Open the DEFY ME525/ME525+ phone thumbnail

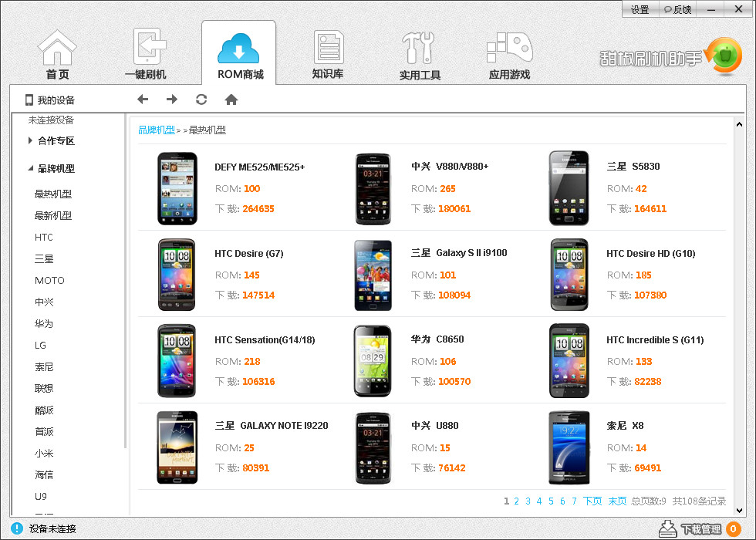(177, 188)
